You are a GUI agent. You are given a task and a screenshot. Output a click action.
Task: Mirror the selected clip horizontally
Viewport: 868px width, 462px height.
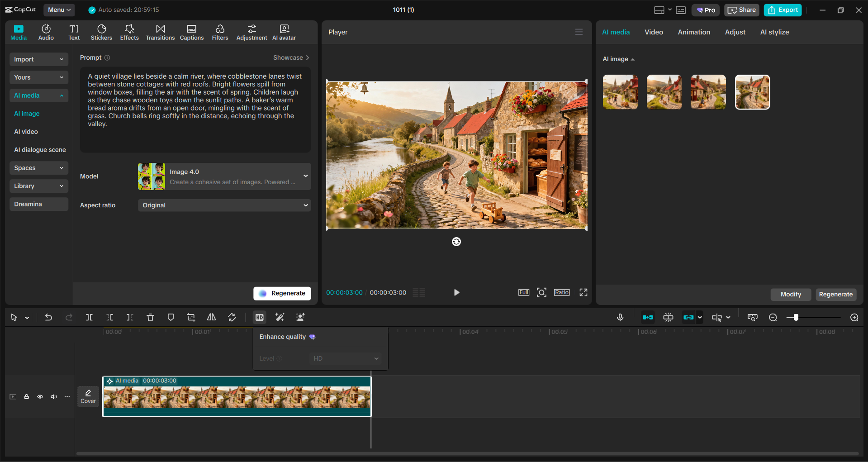tap(211, 317)
